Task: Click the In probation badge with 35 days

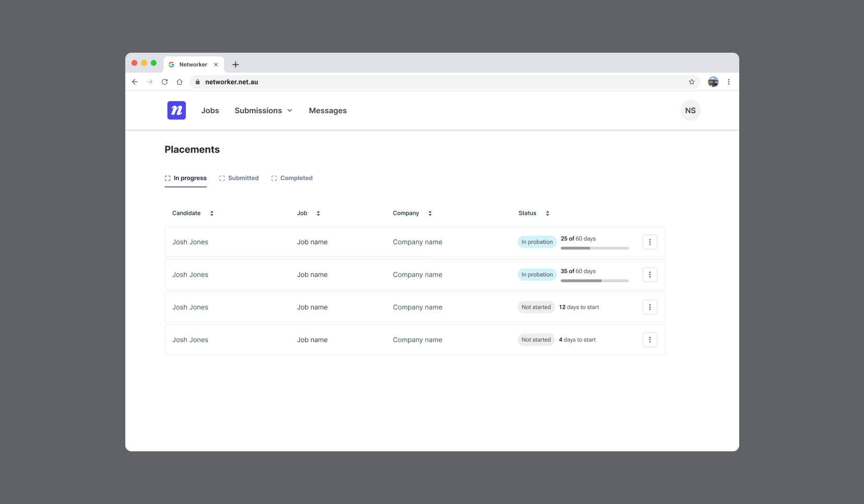Action: click(537, 274)
